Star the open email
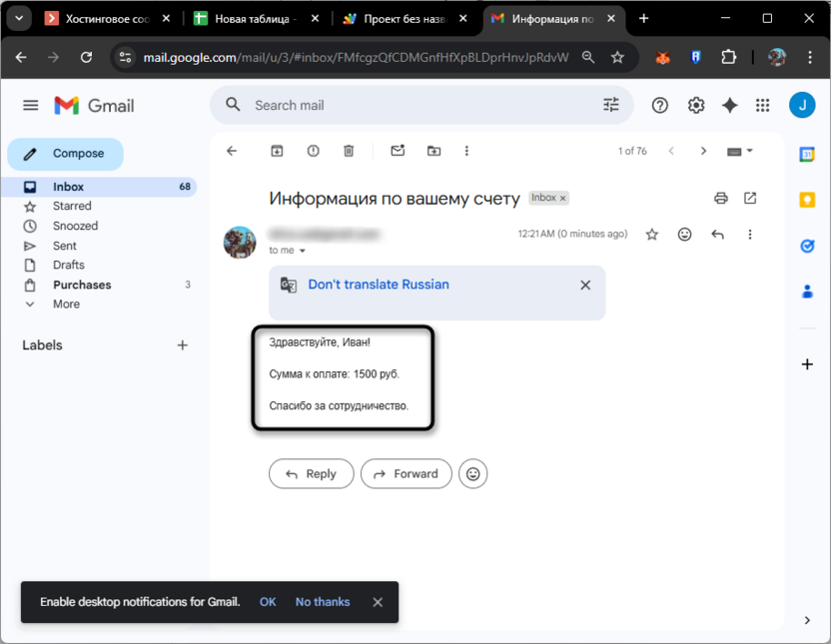 (652, 234)
